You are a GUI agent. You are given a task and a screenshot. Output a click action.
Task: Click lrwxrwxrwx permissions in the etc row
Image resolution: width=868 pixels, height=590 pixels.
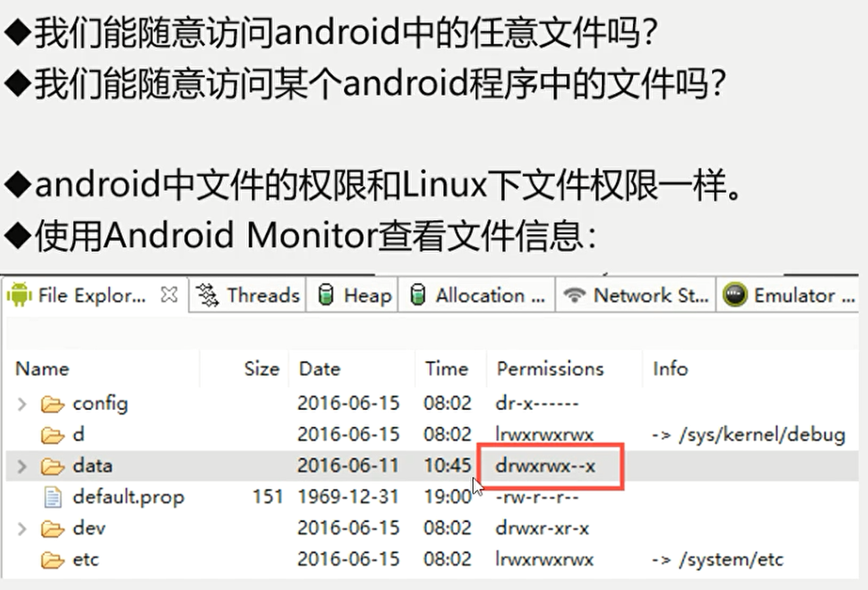[x=544, y=560]
